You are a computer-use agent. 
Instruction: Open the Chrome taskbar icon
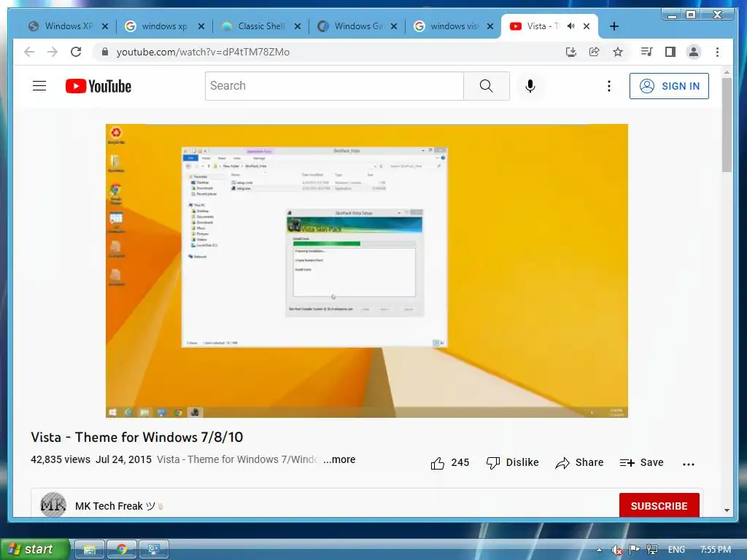pyautogui.click(x=122, y=550)
